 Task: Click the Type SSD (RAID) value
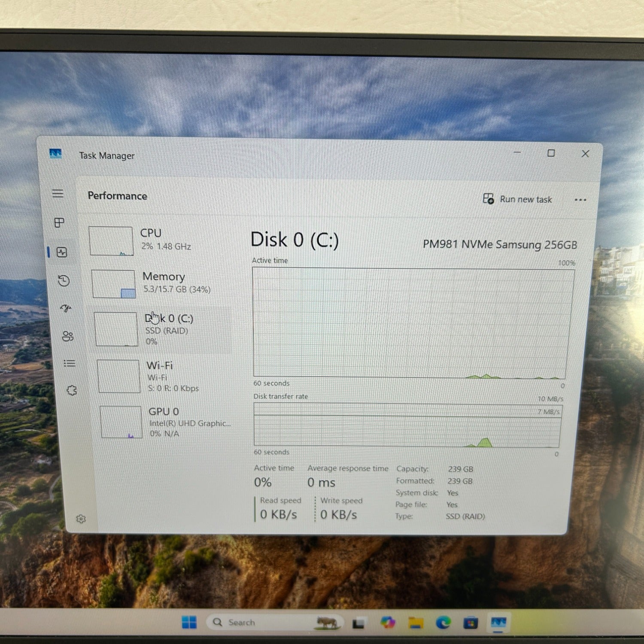pyautogui.click(x=465, y=516)
